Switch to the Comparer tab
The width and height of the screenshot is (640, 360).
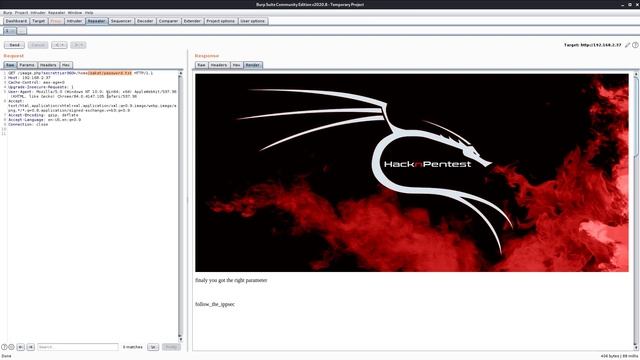pos(169,21)
